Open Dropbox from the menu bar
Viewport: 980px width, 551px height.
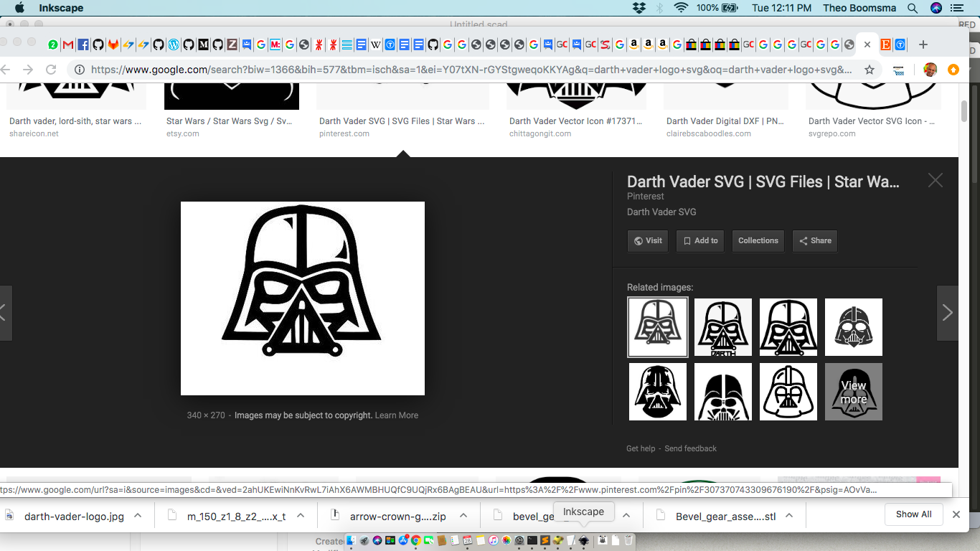tap(639, 8)
